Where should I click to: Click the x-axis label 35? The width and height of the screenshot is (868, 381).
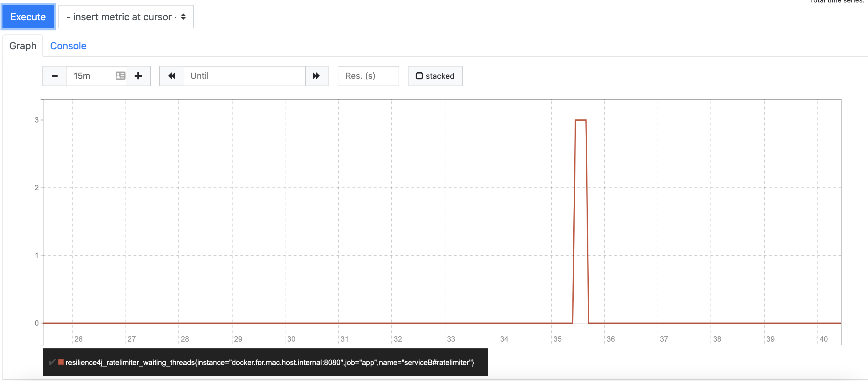pyautogui.click(x=558, y=339)
